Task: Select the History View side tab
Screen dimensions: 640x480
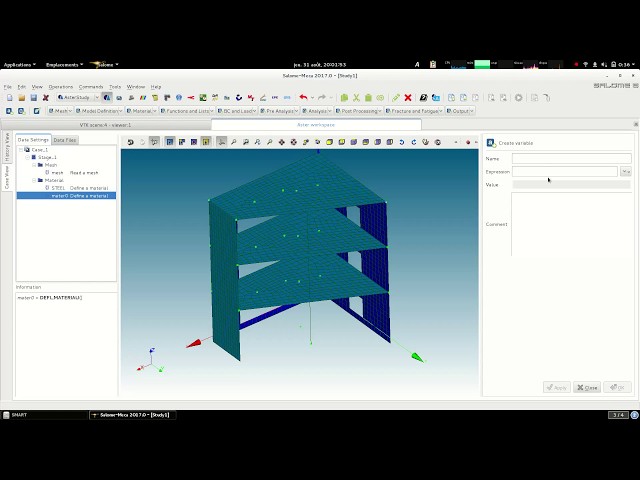Action: [x=7, y=147]
